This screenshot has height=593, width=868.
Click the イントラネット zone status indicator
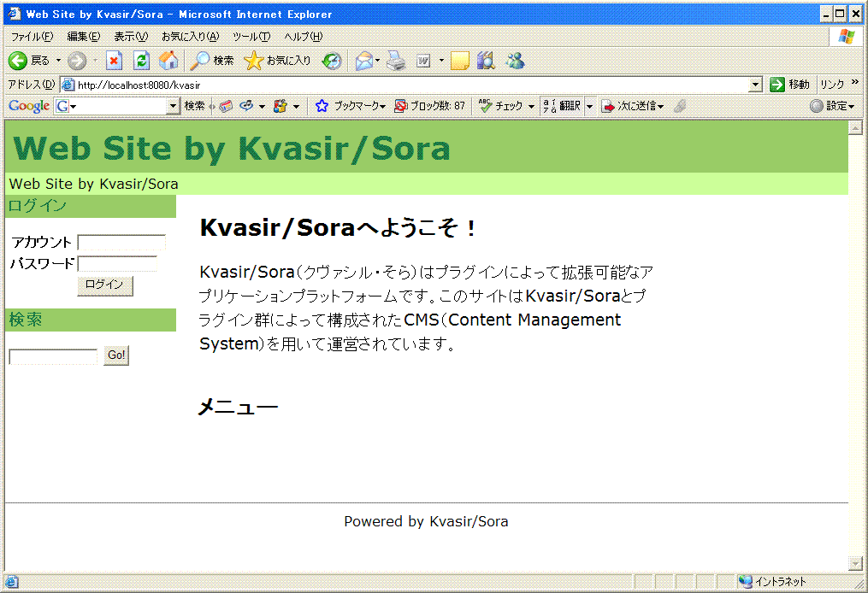(772, 581)
